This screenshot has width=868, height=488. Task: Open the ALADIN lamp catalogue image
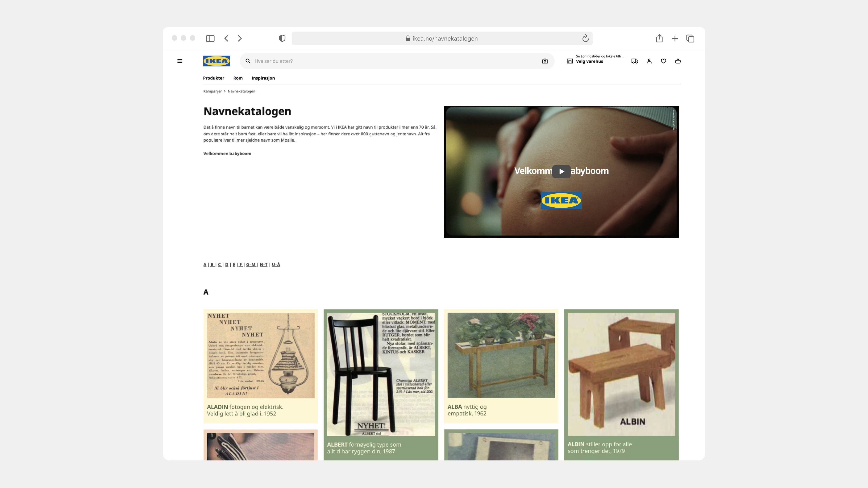coord(260,355)
